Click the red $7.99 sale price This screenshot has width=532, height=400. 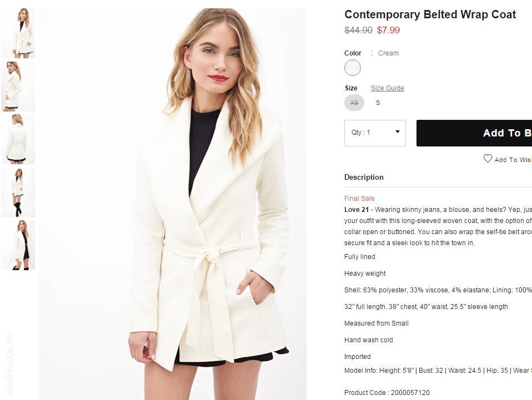[x=389, y=30]
